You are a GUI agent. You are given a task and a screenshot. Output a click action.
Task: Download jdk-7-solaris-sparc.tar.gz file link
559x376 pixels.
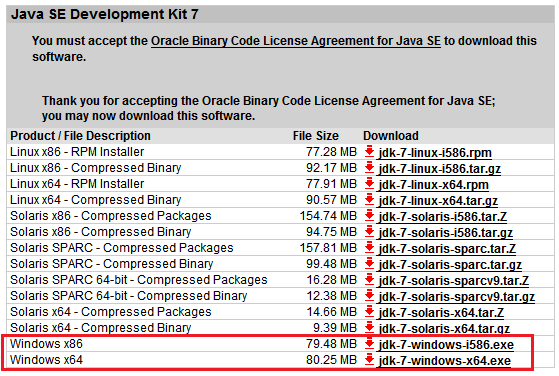[x=450, y=265]
